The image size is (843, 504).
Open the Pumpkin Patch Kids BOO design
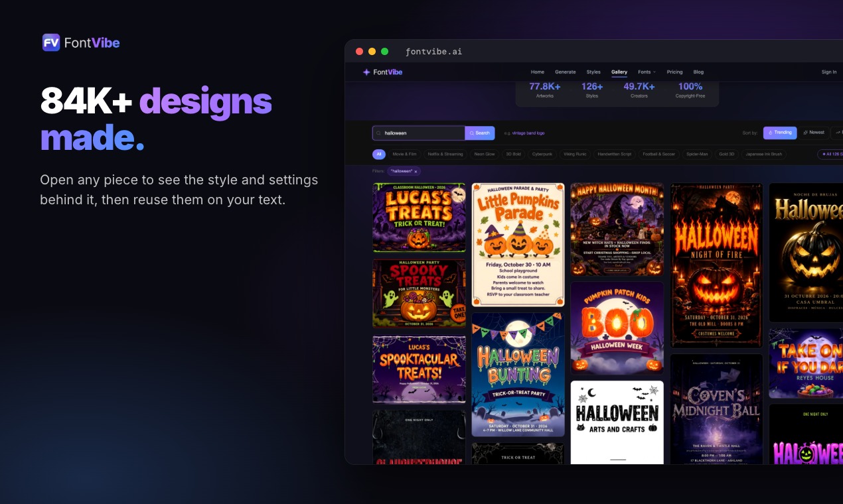[617, 328]
